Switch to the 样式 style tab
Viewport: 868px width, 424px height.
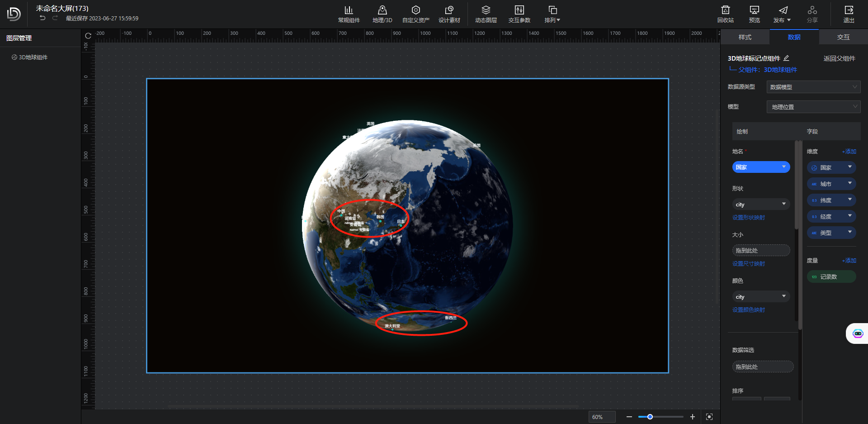pos(745,37)
